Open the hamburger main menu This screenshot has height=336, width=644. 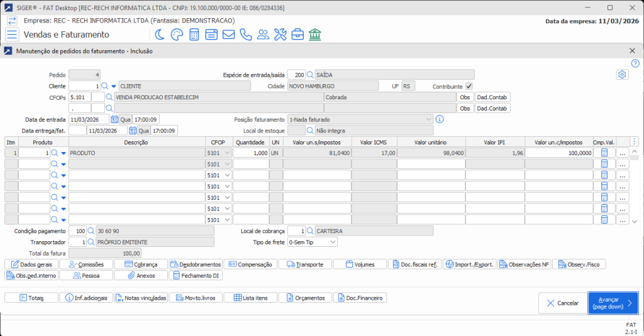click(x=12, y=35)
